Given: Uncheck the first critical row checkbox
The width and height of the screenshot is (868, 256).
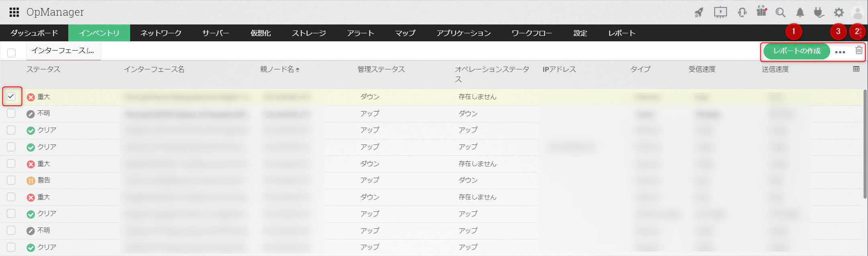Looking at the screenshot, I should pyautogui.click(x=11, y=96).
